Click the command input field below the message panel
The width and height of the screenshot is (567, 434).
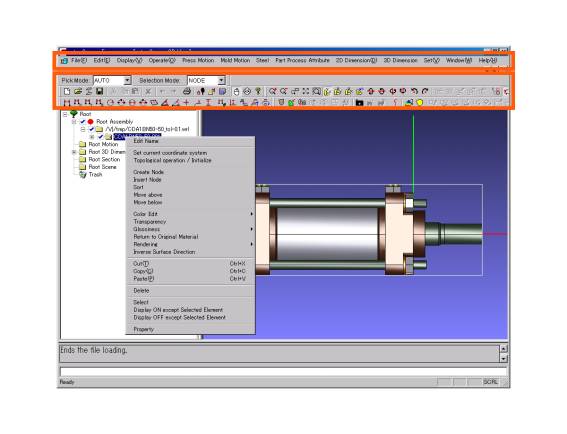click(284, 371)
